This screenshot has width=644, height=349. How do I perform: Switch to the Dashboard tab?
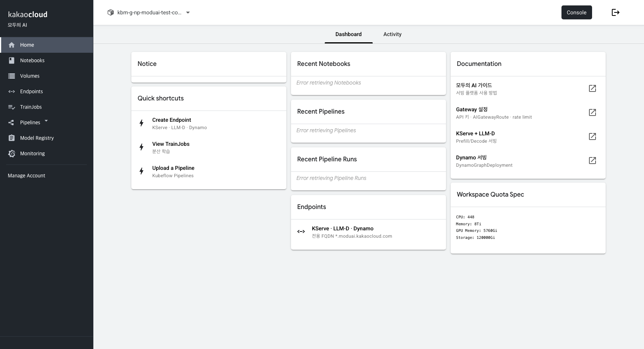(348, 34)
